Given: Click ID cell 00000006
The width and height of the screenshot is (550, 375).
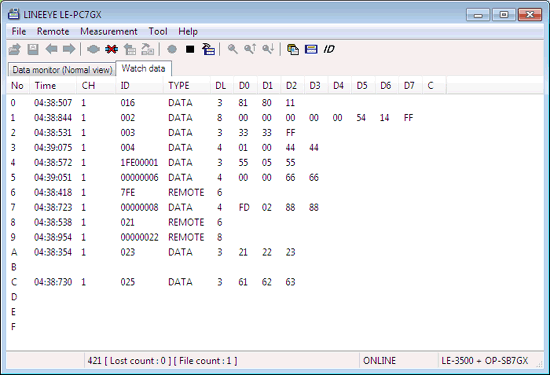Looking at the screenshot, I should click(x=139, y=178).
